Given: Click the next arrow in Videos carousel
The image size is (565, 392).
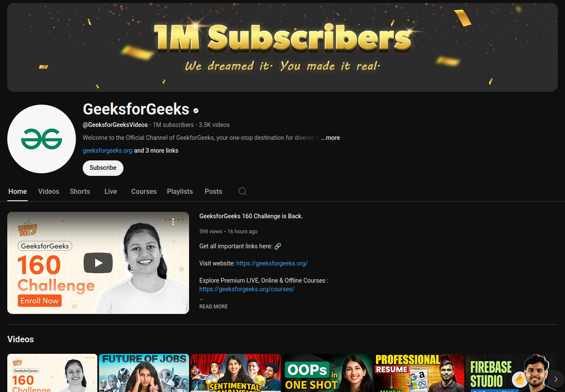Looking at the screenshot, I should [556, 379].
